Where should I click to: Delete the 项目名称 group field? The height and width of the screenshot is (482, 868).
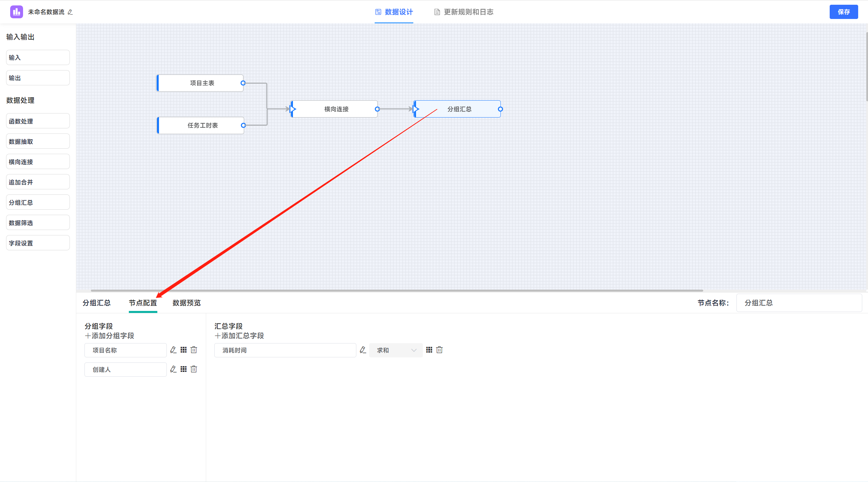tap(194, 350)
